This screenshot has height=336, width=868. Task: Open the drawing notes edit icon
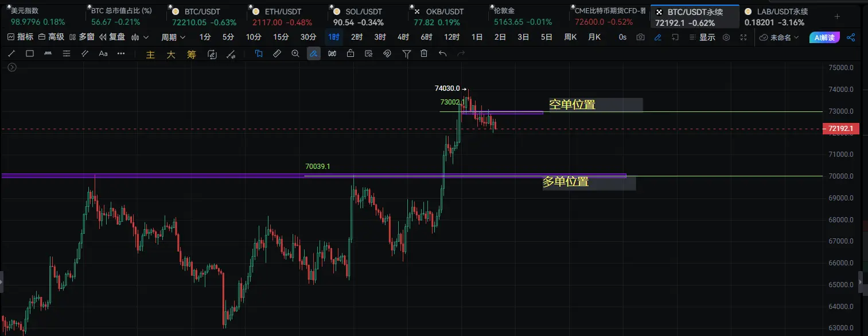[x=368, y=54]
